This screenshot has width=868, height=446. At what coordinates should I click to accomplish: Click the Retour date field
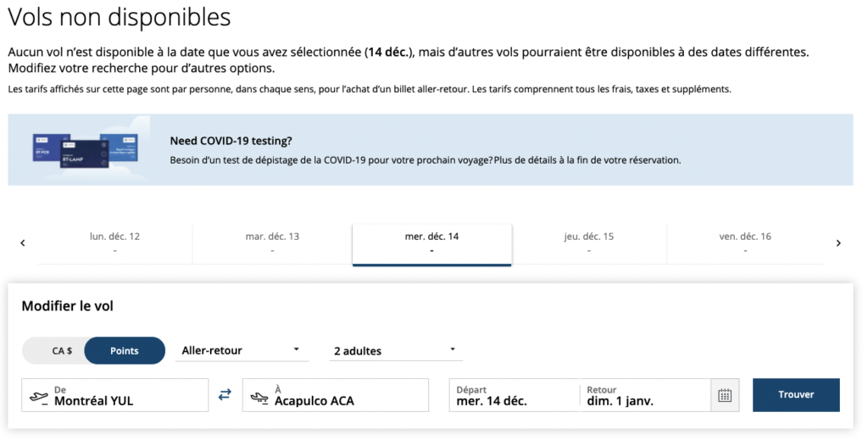click(644, 396)
